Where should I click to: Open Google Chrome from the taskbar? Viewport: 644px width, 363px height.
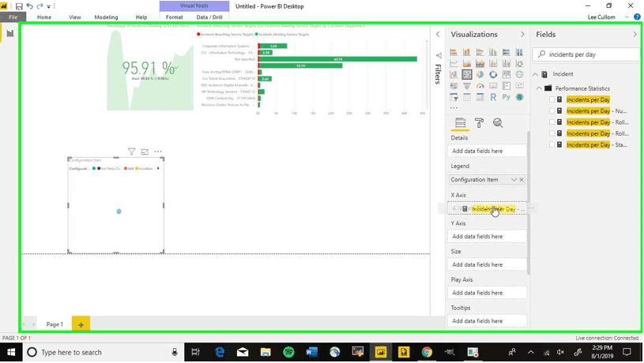(x=427, y=352)
